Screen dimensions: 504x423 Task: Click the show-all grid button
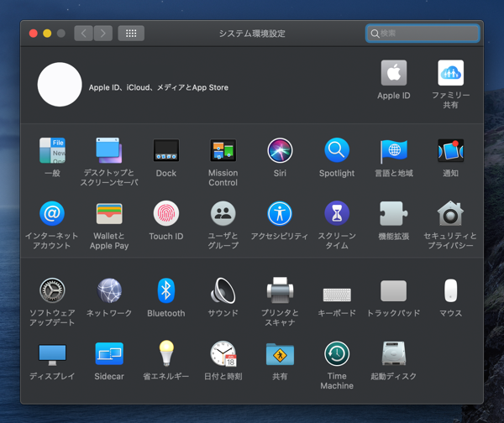pos(131,33)
